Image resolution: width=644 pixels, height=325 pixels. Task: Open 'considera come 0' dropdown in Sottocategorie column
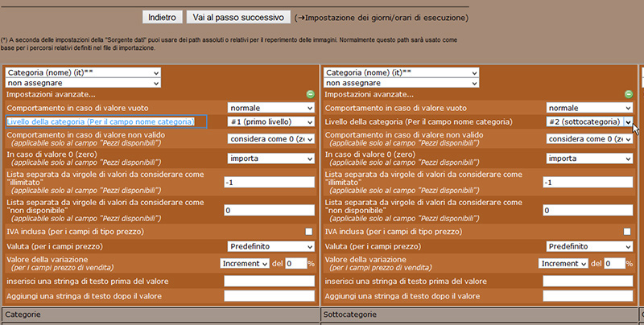coord(590,139)
